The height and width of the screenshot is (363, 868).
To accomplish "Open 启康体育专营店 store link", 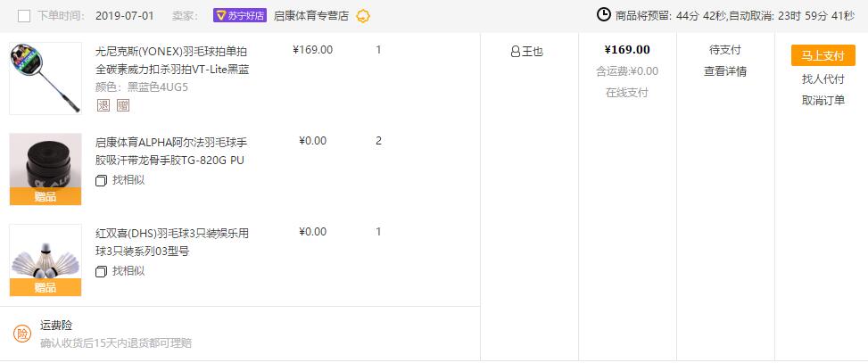I will pos(311,16).
